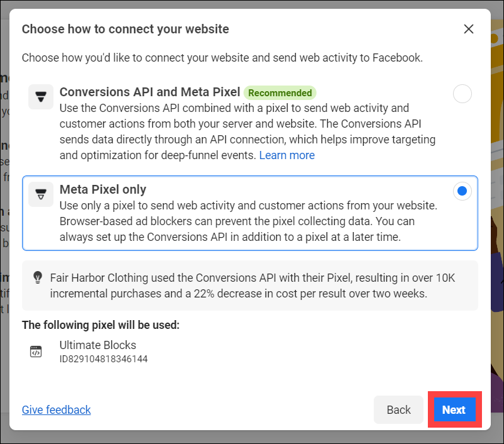Select the Meta Pixel only radio button

pos(462,191)
